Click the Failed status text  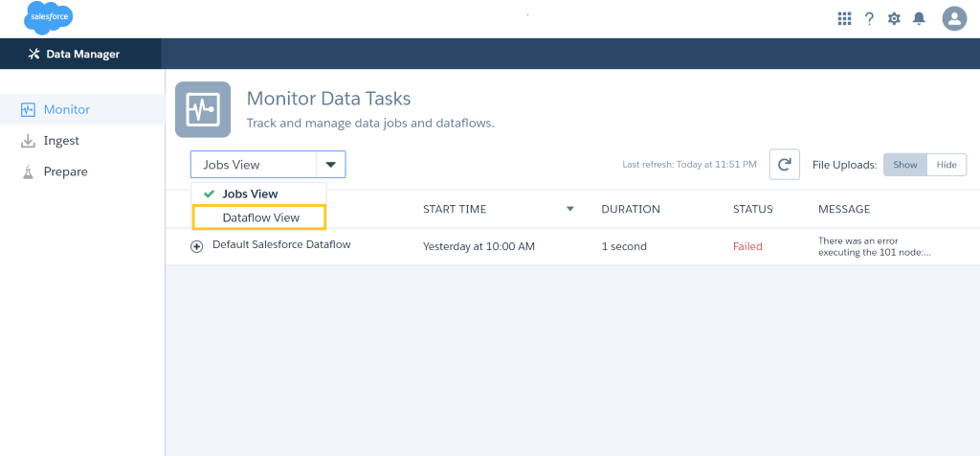747,246
